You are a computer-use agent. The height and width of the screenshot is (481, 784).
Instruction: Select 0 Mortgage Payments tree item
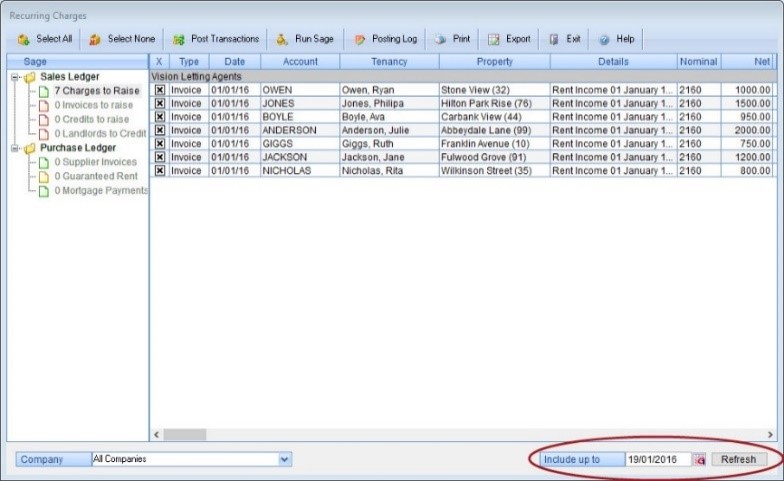click(100, 190)
